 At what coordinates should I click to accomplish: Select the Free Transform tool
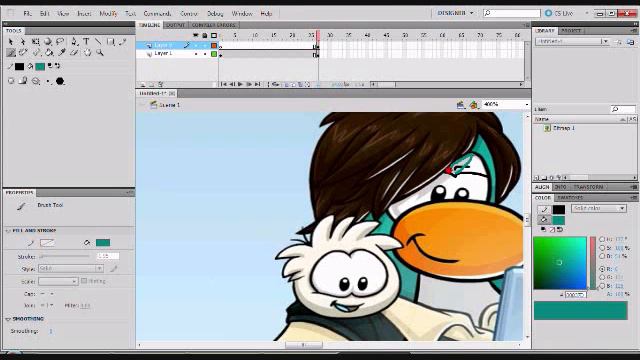36,42
